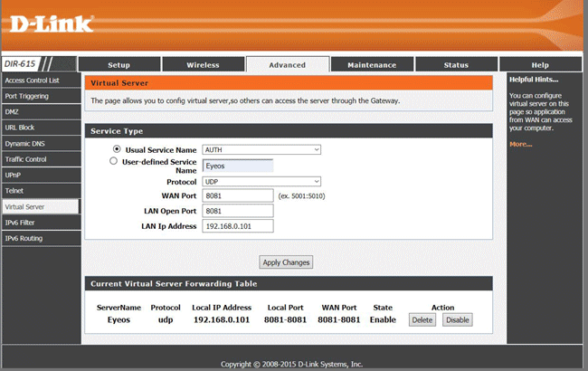Click the More... helpful hints link

(520, 144)
